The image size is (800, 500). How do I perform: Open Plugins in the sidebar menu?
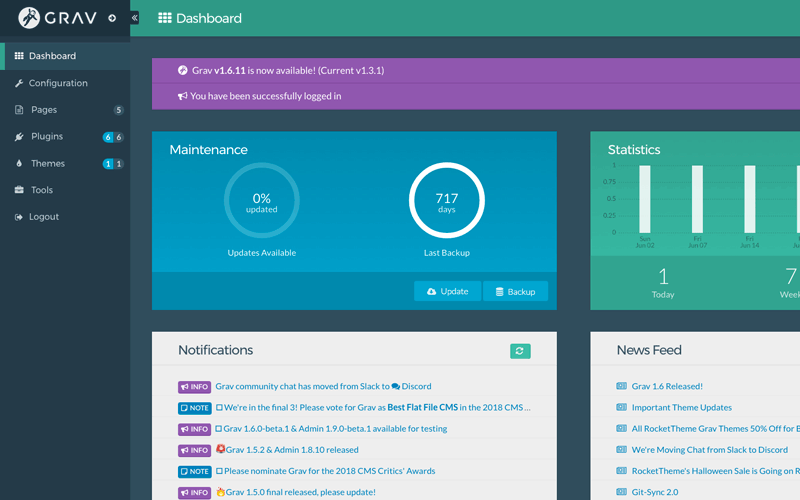[x=65, y=136]
